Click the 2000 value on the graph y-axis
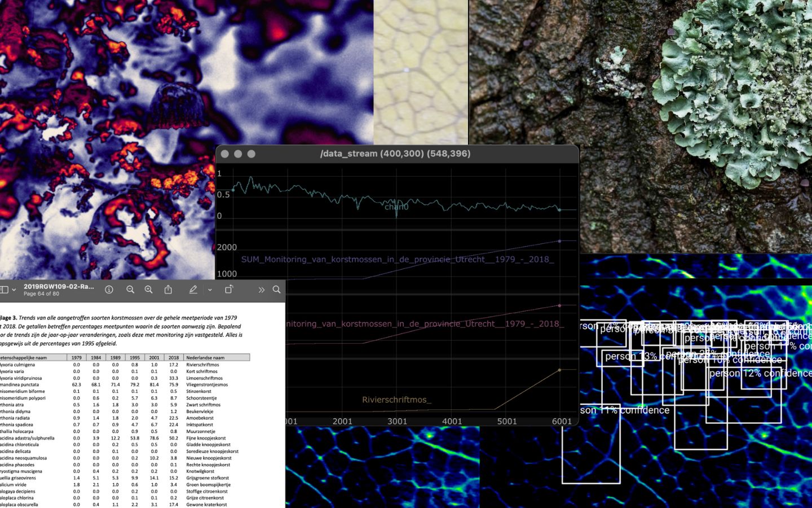Screen dimensions: 812x508 tap(227, 247)
